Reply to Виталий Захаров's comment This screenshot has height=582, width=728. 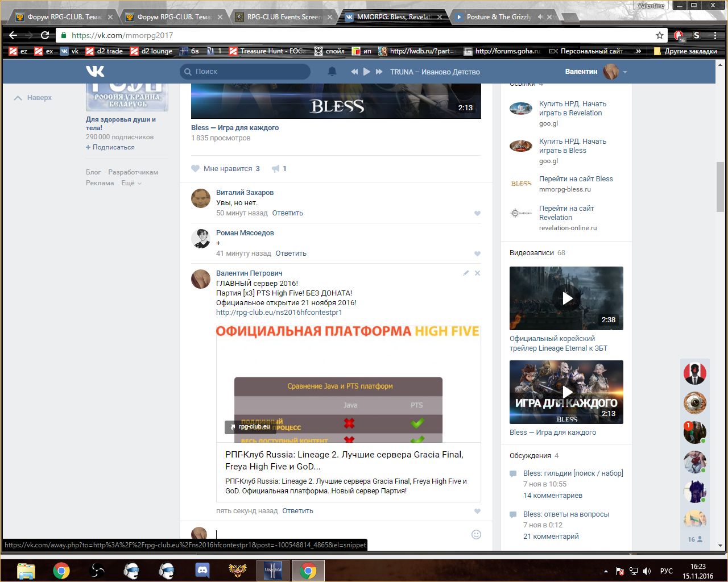287,213
